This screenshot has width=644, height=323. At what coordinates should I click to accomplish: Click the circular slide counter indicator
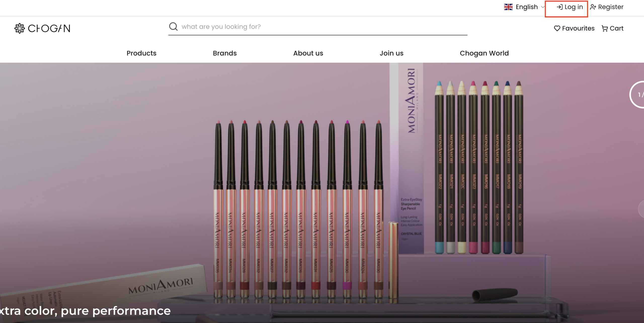tap(638, 95)
